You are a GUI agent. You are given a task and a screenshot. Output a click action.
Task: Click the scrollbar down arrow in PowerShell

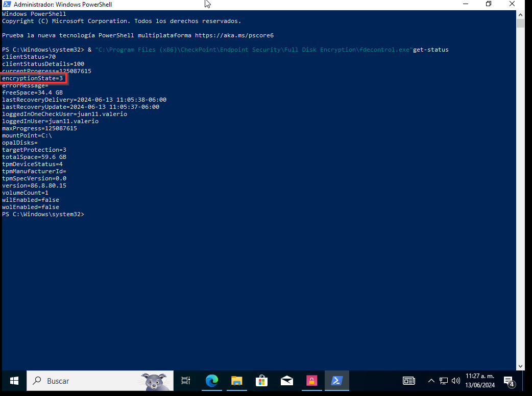520,366
